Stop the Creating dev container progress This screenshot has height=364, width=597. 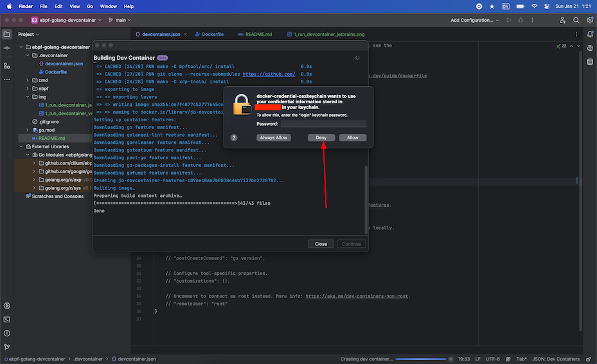tap(450, 359)
